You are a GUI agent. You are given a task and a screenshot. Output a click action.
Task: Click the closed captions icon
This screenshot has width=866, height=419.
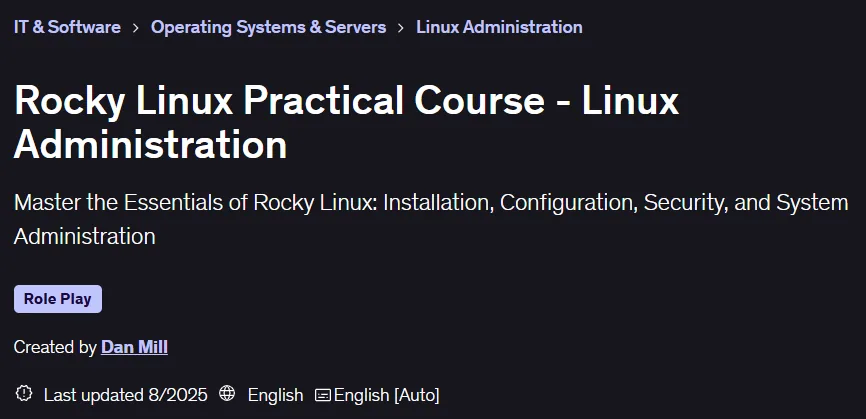point(323,395)
